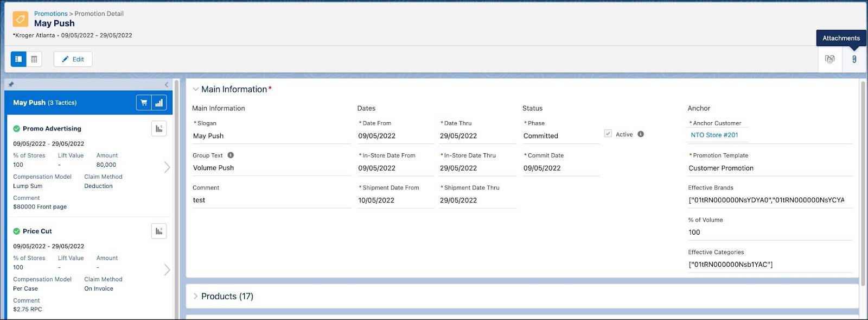The image size is (868, 320).
Task: Select the Price Cut tactic title
Action: click(x=37, y=231)
